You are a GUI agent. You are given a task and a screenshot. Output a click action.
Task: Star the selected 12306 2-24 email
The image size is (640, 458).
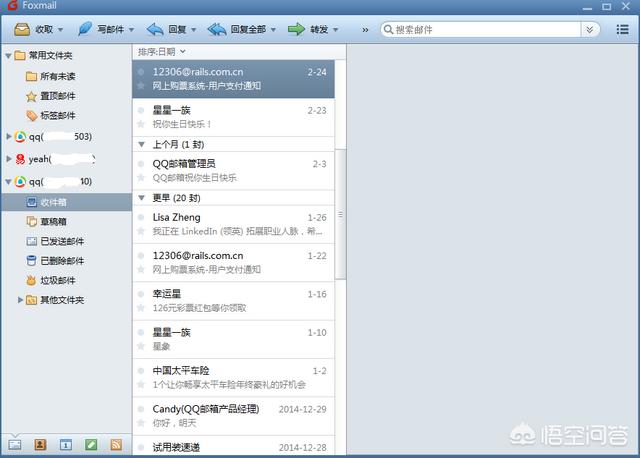(141, 86)
